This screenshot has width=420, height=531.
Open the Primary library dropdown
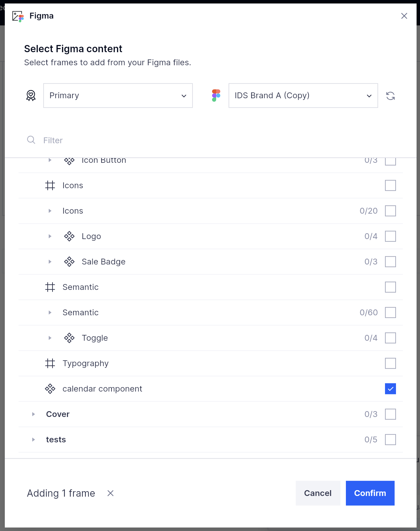pos(118,95)
